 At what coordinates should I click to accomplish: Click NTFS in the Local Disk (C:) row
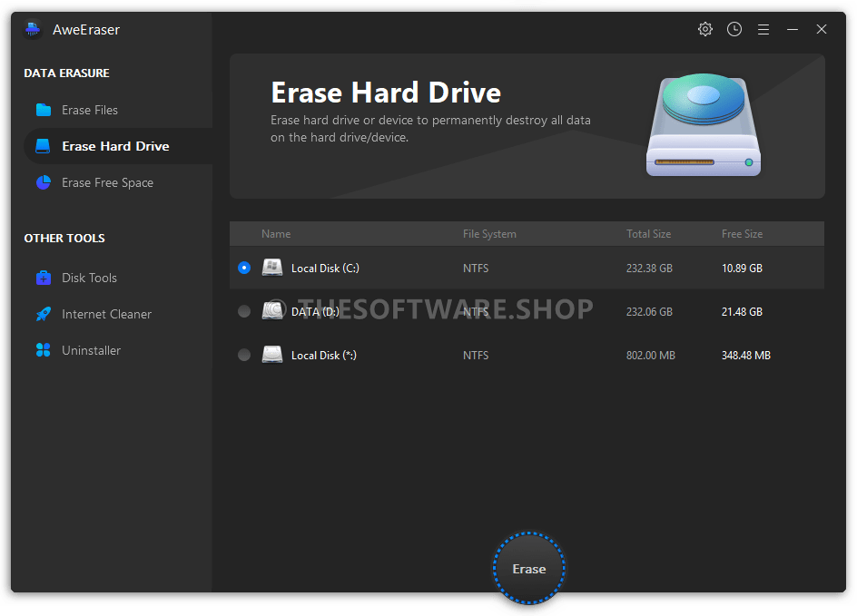point(476,269)
